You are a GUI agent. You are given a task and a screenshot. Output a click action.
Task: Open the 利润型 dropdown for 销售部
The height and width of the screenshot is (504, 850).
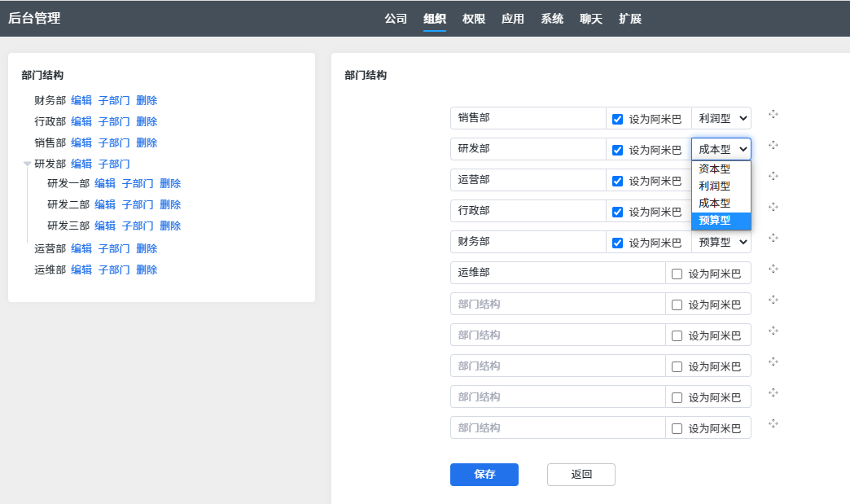[721, 118]
